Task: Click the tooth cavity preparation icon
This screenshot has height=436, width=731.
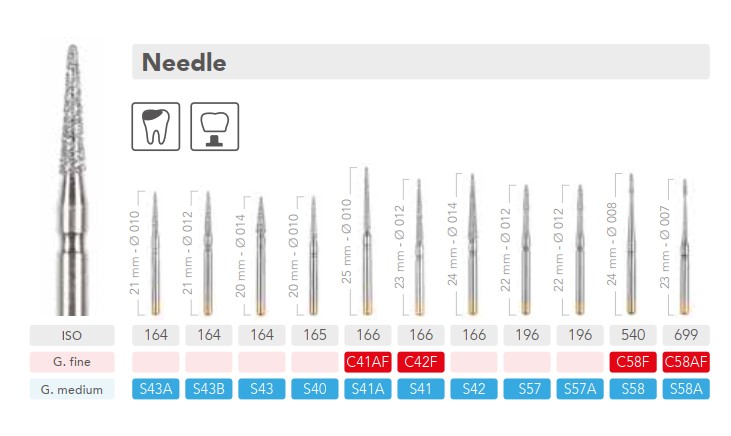Action: [x=156, y=126]
